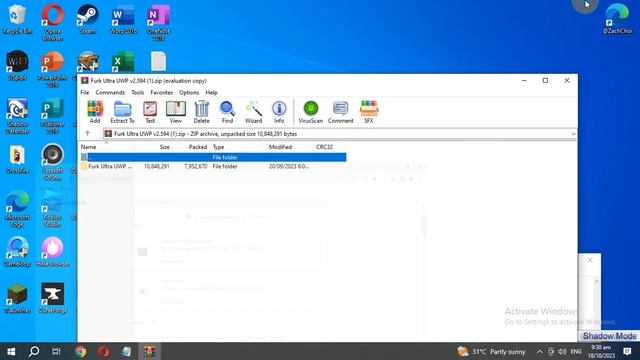Sort by Packed column header

click(198, 147)
